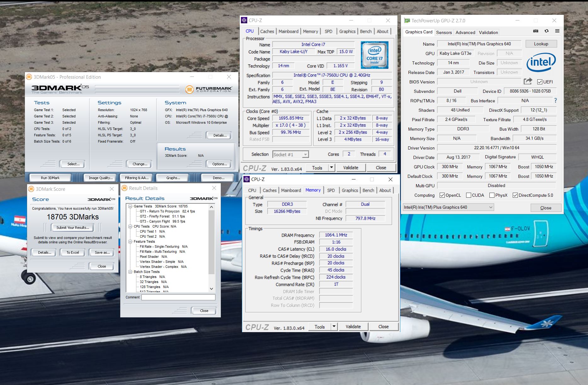Click the Lookup button in GPU-Z
Screen dimensions: 588x385
[x=541, y=44]
